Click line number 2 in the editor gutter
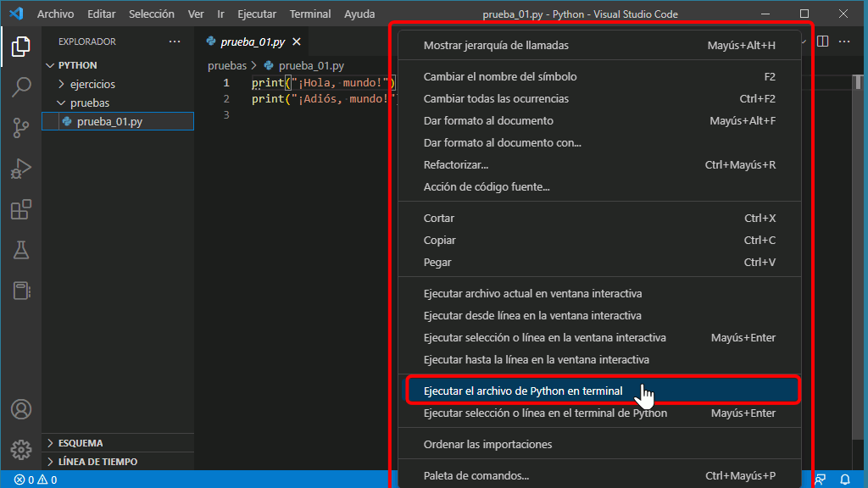Screen dimensions: 868x488 pyautogui.click(x=225, y=99)
